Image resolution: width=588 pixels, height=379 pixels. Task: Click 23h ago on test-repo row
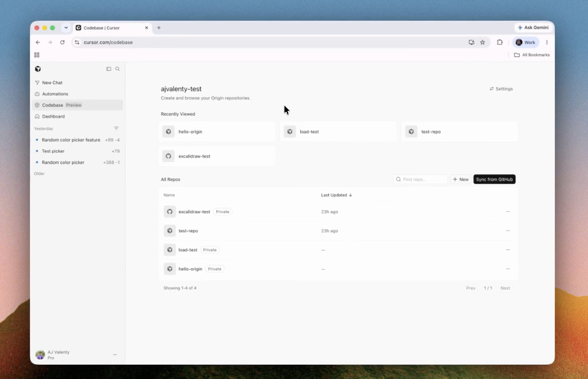[x=330, y=231]
